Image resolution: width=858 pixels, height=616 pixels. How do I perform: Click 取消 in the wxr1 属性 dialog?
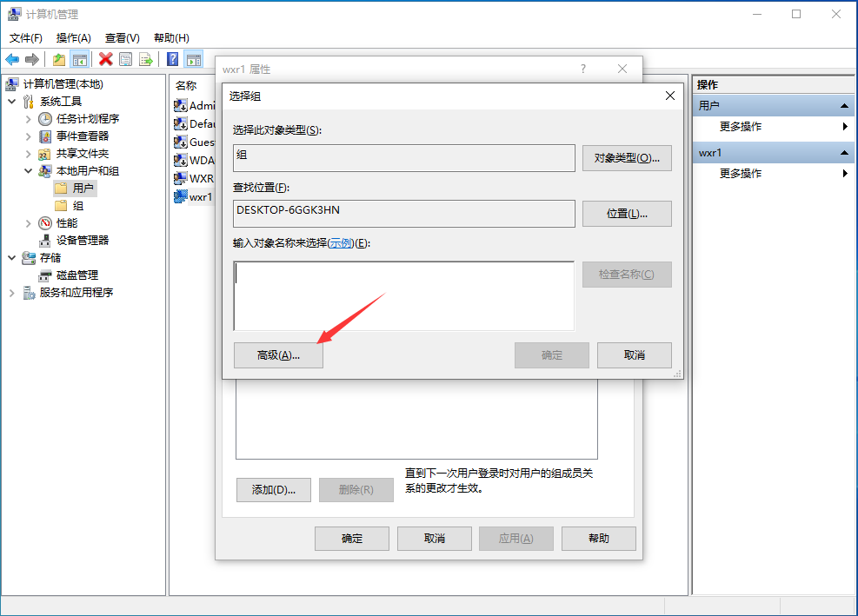pos(435,539)
